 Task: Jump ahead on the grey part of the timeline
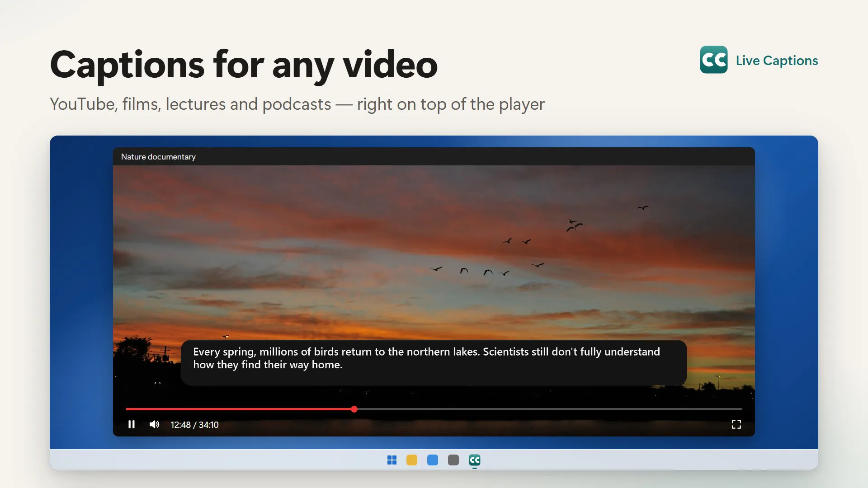[550, 409]
